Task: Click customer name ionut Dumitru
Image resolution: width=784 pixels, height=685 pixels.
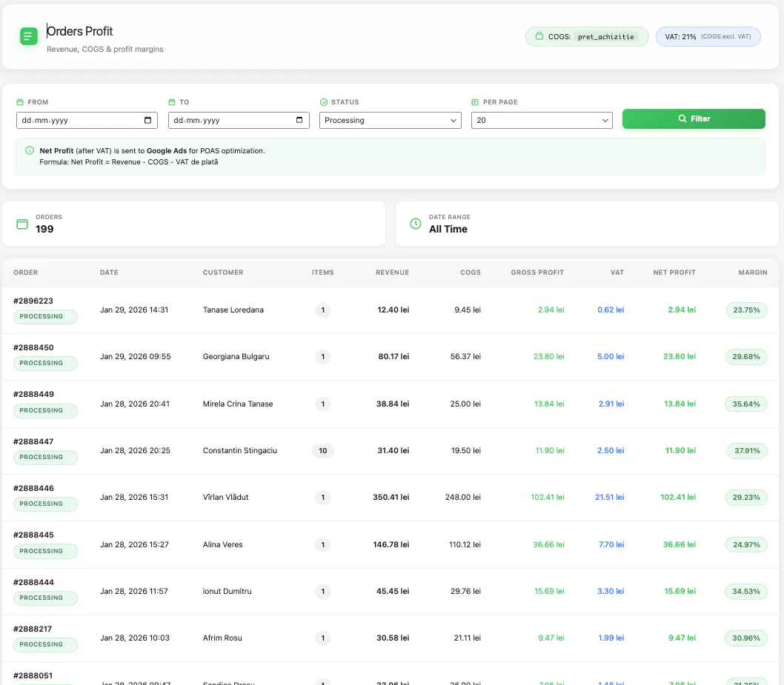Action: [x=227, y=591]
